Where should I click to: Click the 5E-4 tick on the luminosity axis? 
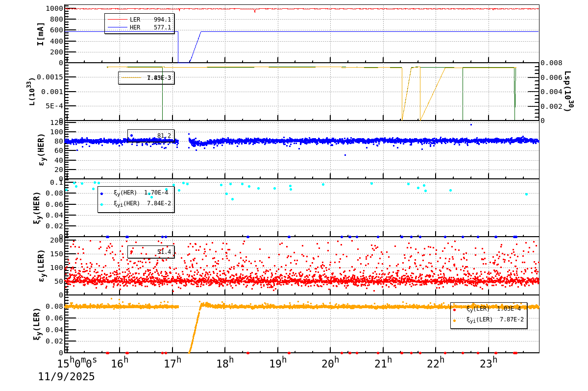(54, 105)
